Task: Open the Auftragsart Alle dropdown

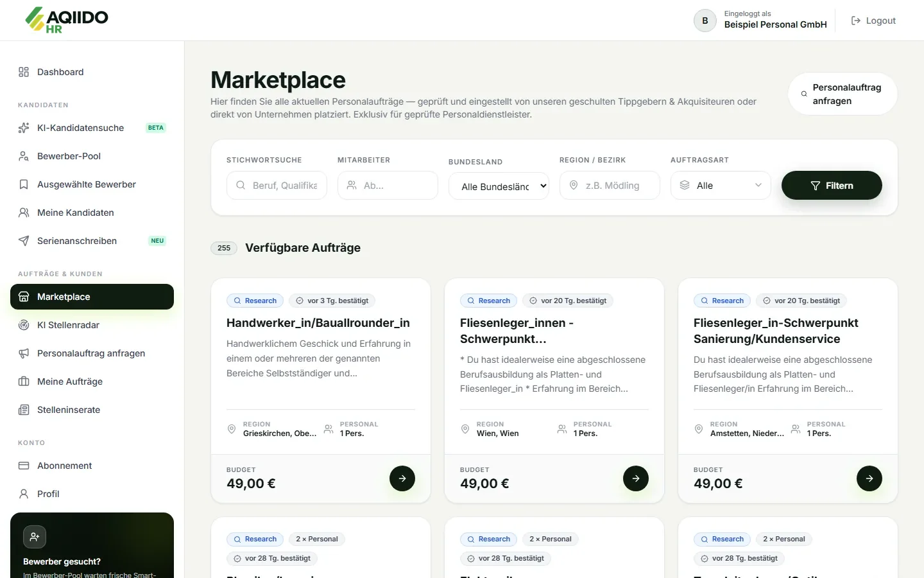Action: click(x=721, y=186)
